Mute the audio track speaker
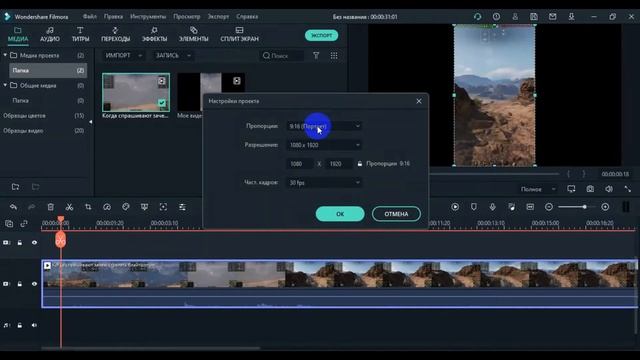The width and height of the screenshot is (640, 360). click(34, 326)
